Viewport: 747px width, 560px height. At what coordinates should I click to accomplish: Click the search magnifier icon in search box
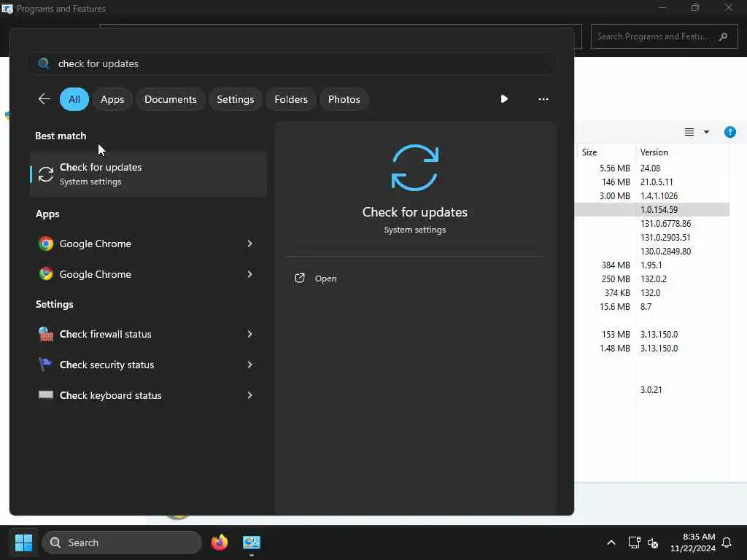pos(43,63)
